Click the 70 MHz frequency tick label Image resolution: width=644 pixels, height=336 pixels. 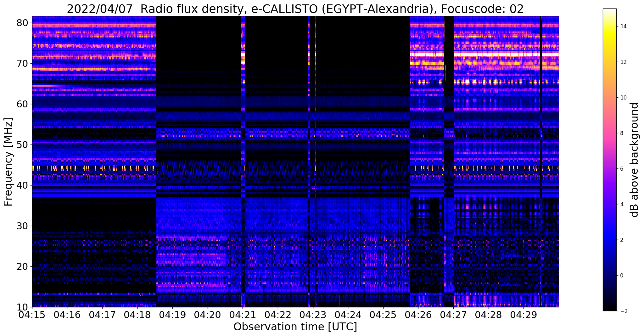click(23, 63)
